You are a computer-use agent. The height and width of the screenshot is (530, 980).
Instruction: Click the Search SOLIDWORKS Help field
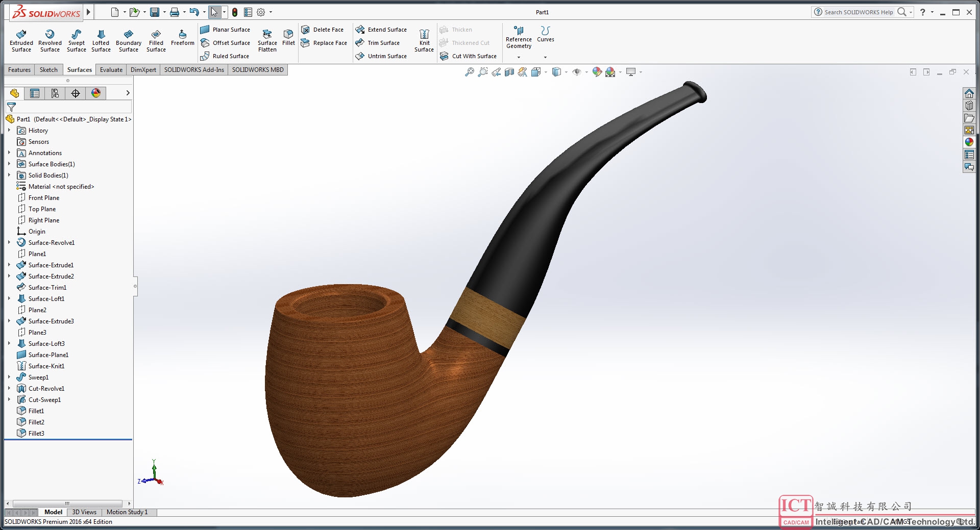click(859, 12)
